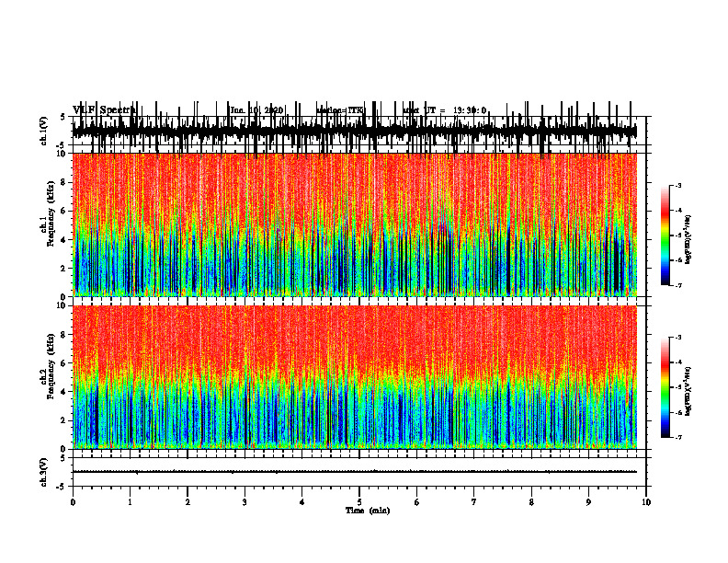Viewport: 728px width, 563px height.
Task: Click the ch.2 spectrogram "8" kHz tick label
Action: (64, 335)
